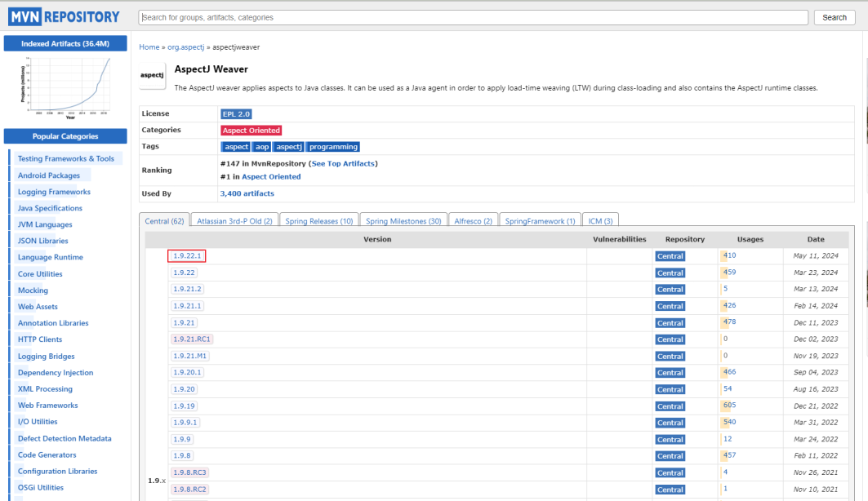This screenshot has width=868, height=501.
Task: Open version 1.9.19
Action: (x=184, y=406)
